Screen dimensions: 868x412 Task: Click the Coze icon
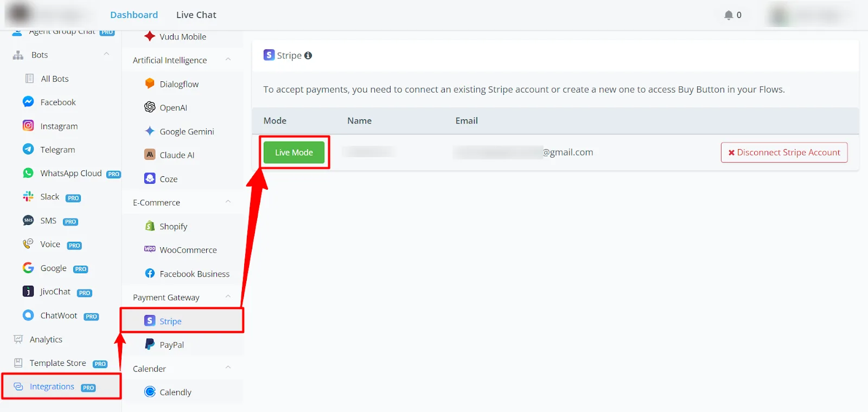150,178
